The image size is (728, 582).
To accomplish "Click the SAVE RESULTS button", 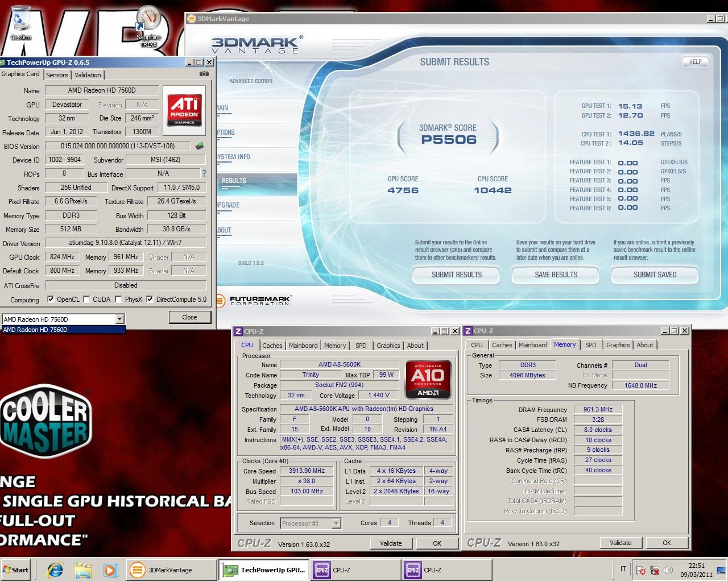I will (556, 275).
